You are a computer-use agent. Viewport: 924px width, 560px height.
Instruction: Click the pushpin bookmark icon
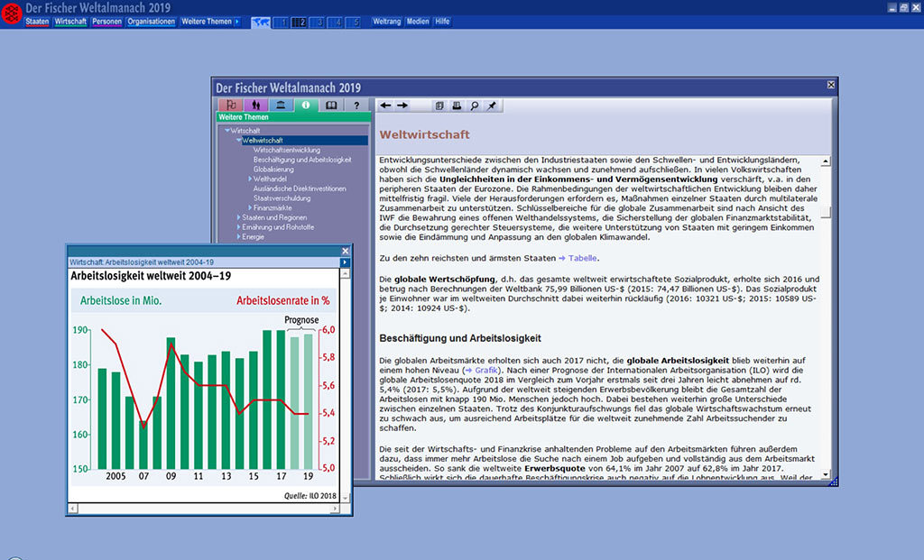coord(492,106)
